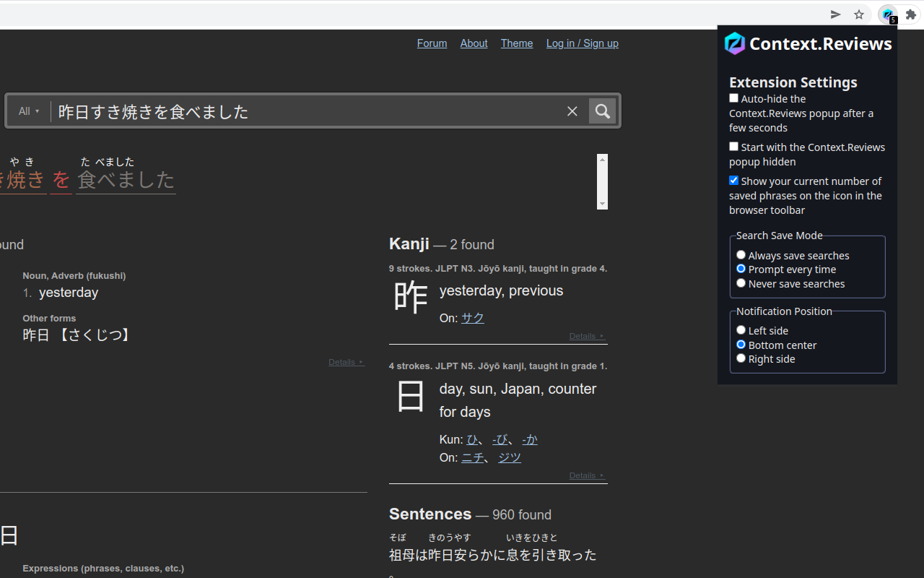Open the All search filter dropdown
Viewport: 924px width, 578px height.
pos(29,111)
